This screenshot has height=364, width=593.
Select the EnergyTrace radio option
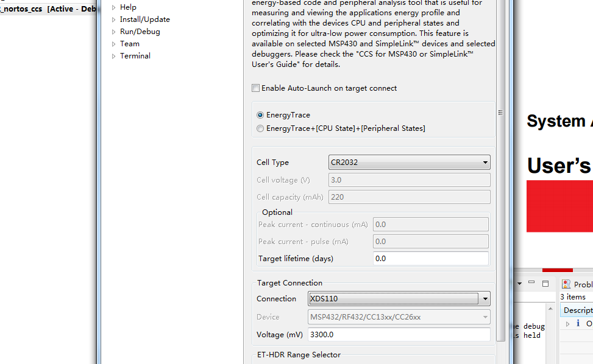pyautogui.click(x=260, y=115)
